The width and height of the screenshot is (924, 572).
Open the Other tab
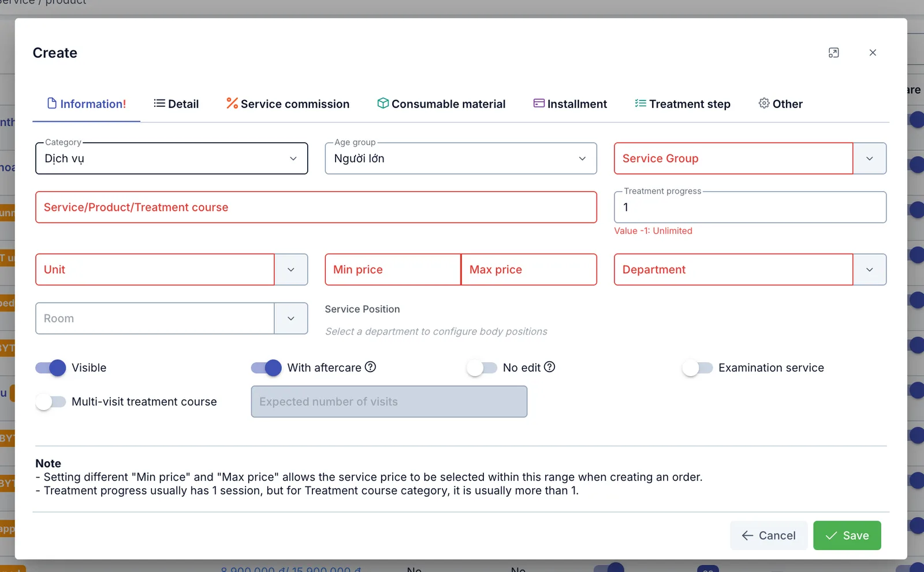pos(780,104)
